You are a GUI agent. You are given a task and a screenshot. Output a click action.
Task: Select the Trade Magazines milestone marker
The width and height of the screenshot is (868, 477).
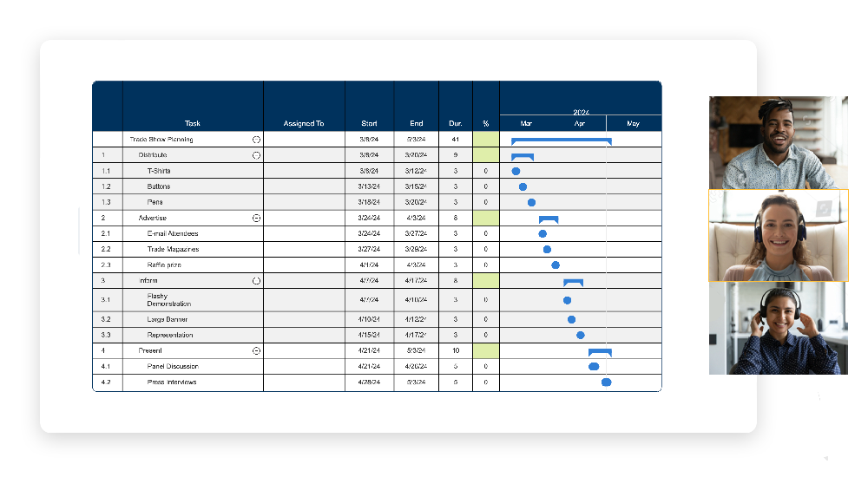point(547,250)
